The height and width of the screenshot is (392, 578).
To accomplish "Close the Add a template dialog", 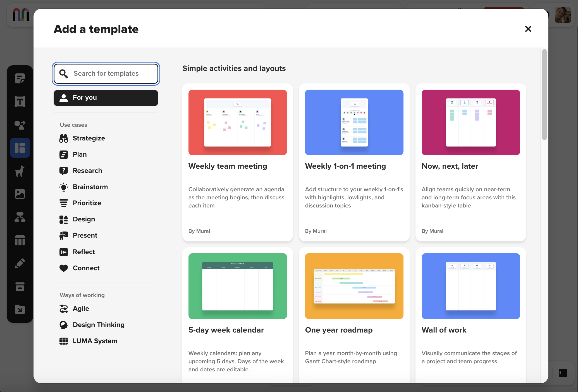I will [528, 29].
